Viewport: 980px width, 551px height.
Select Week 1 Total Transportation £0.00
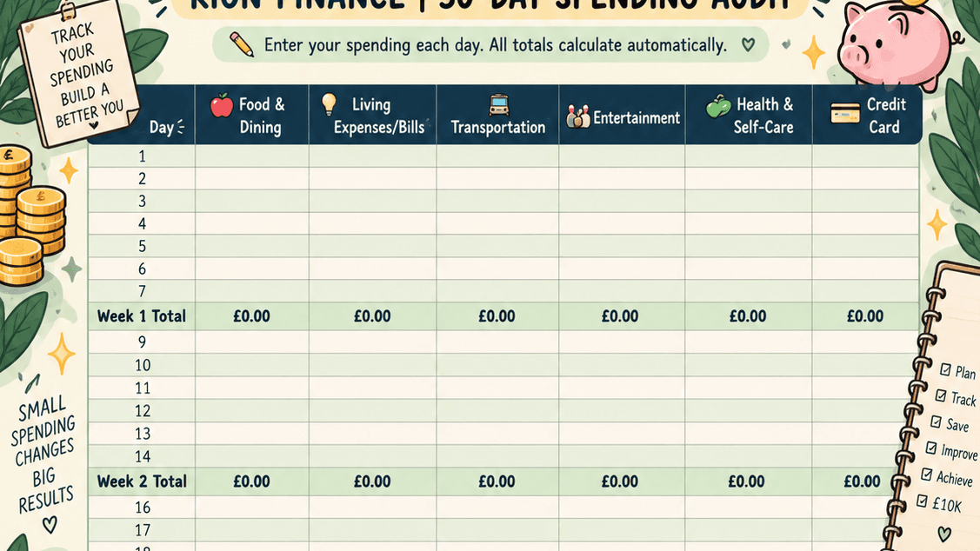point(497,316)
